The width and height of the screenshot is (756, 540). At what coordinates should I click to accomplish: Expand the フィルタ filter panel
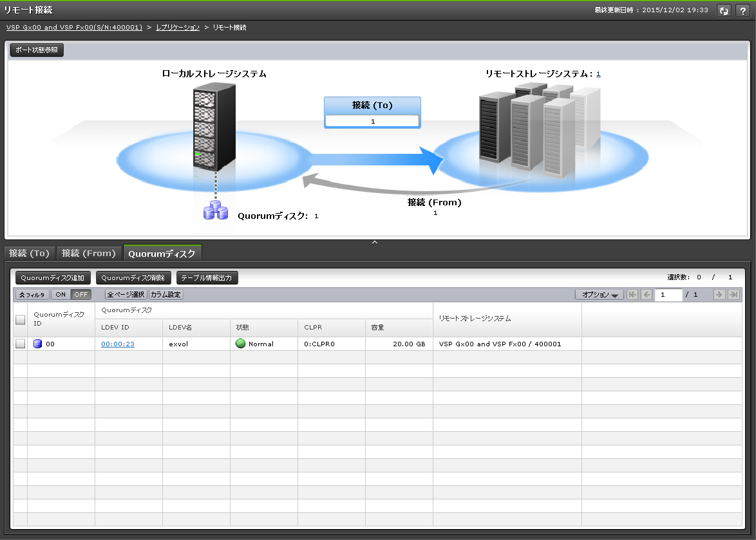(32, 295)
